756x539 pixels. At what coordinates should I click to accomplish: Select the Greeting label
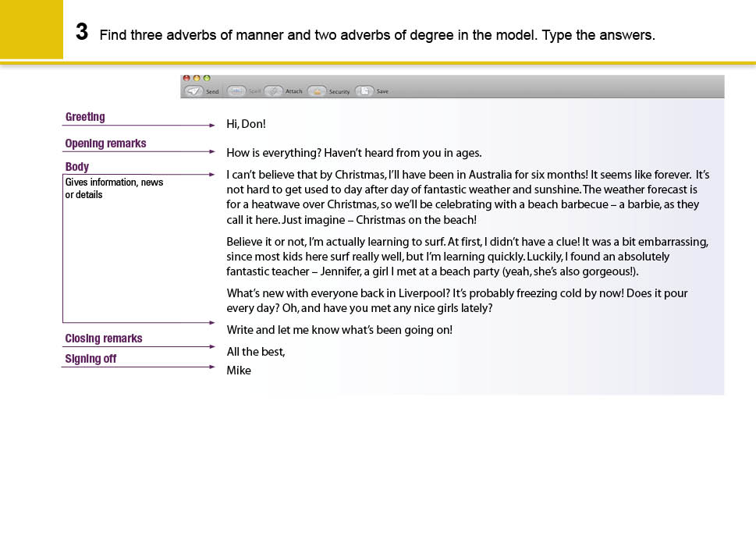pos(85,117)
